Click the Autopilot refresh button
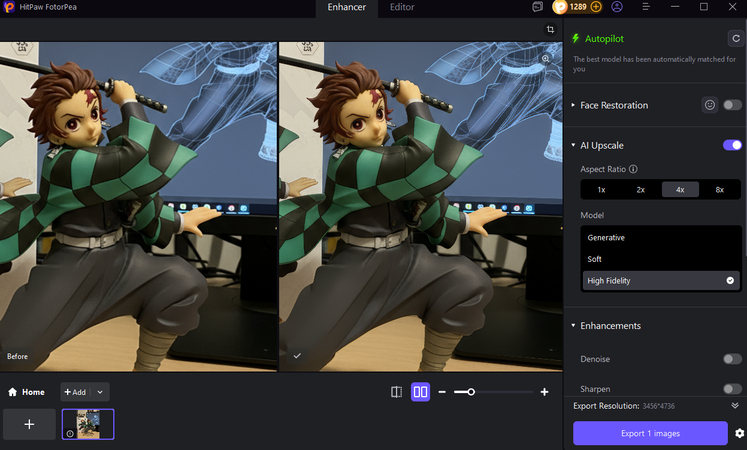Screen dimensions: 747x450 (x=736, y=39)
